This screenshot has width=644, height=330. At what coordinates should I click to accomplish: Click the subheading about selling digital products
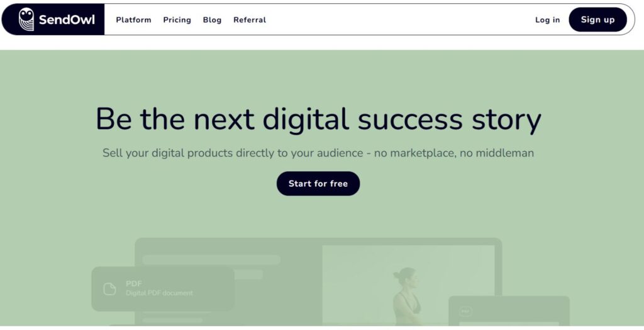click(x=318, y=153)
